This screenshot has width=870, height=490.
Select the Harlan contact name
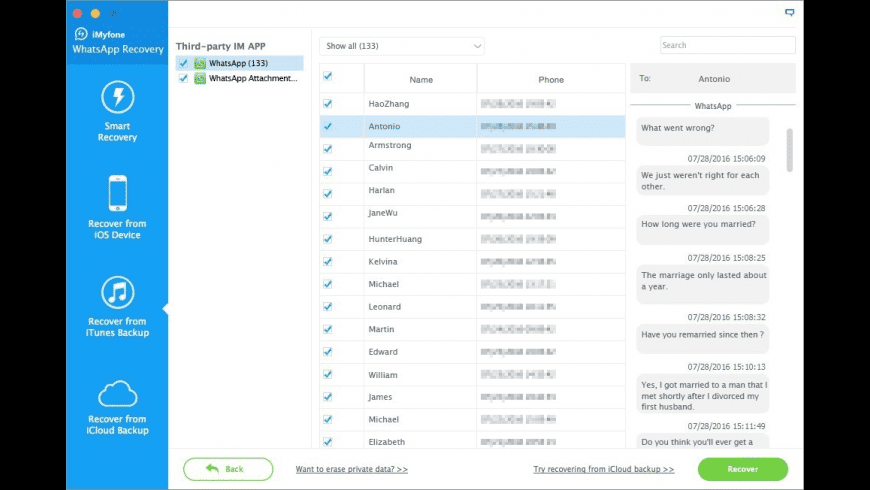coord(382,190)
